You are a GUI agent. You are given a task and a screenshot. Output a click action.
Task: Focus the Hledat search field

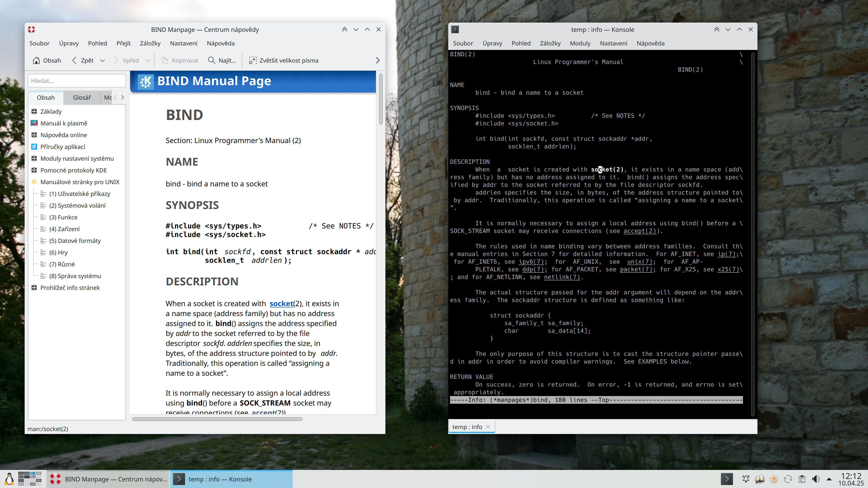point(77,81)
